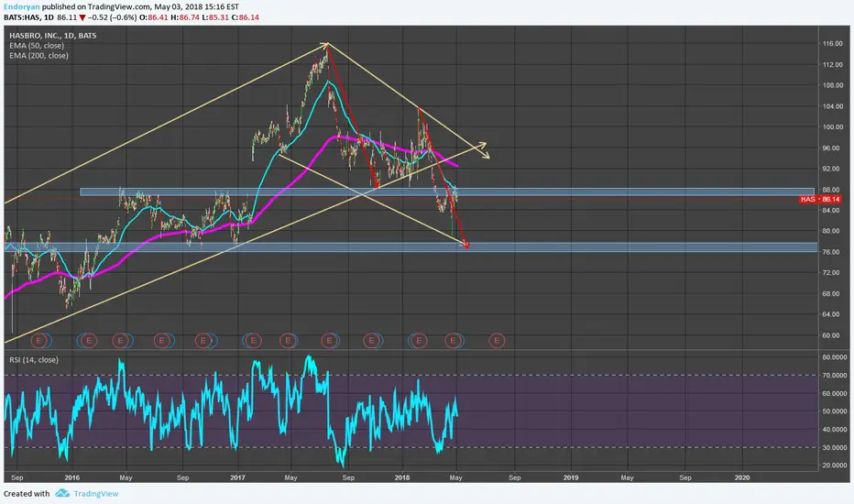Viewport: 854px width, 504px height.
Task: Click the change text −0.52 (−0.6%)
Action: 114,17
